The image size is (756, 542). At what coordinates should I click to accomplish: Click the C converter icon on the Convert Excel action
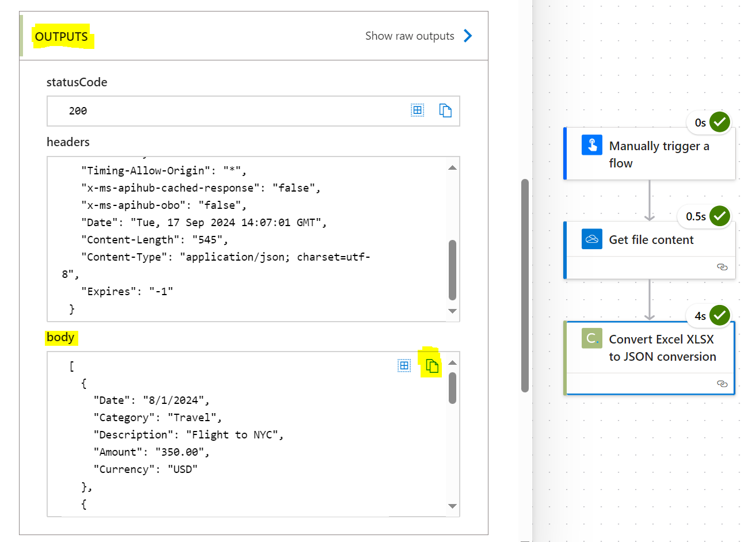pyautogui.click(x=591, y=339)
